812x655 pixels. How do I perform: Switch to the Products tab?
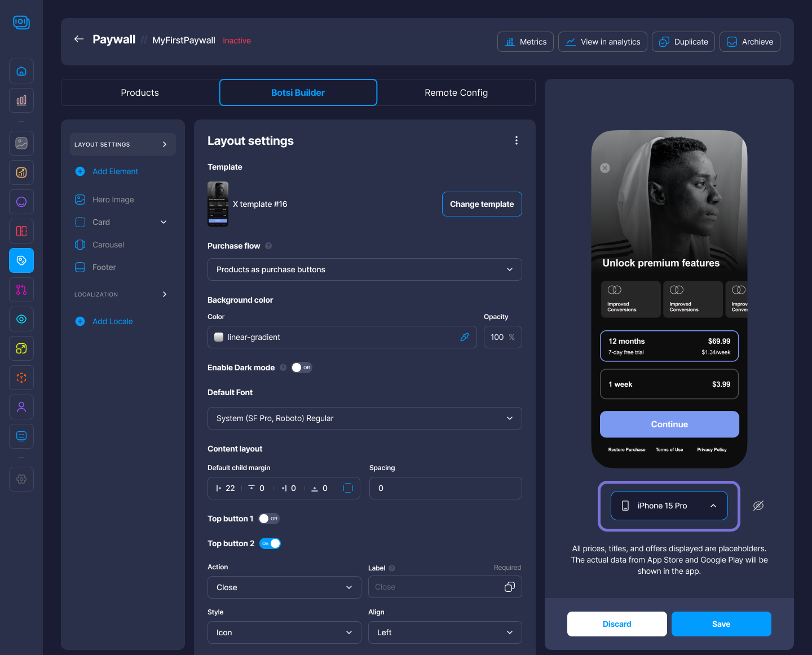coord(140,92)
